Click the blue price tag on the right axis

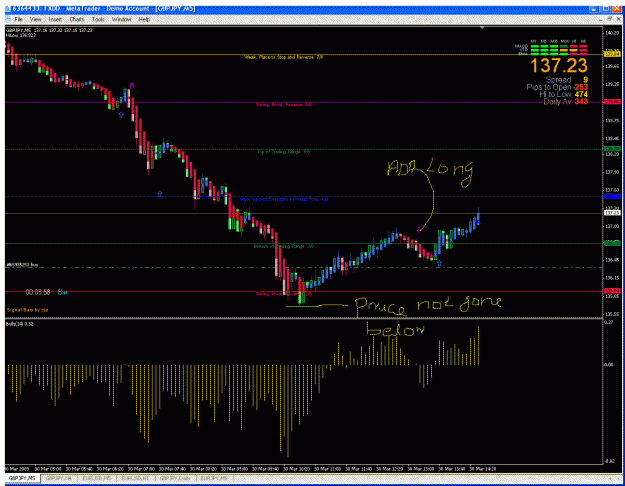(612, 196)
